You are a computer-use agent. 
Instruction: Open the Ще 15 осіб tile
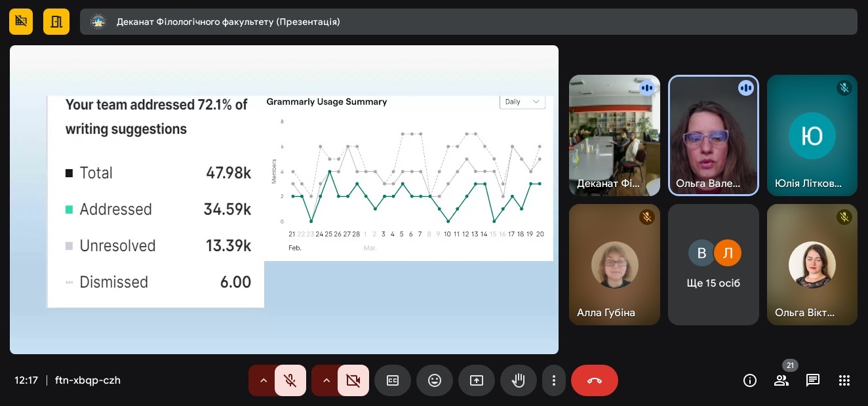point(713,264)
